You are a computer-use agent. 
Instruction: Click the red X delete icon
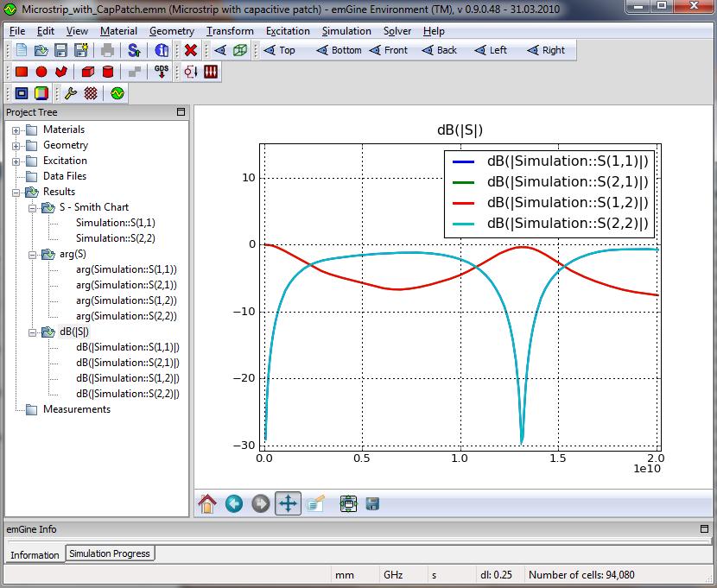click(191, 51)
